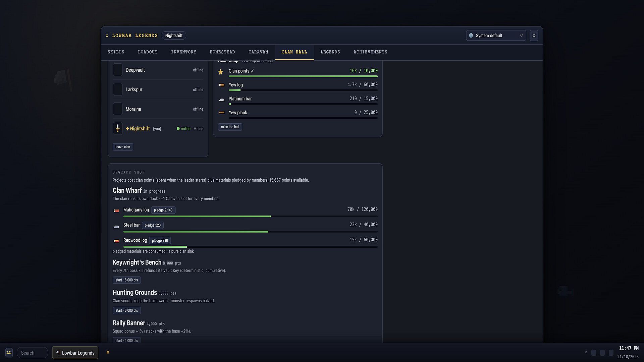Click the LL start icon on the taskbar
Screen dimensions: 644x362
[x=9, y=353]
